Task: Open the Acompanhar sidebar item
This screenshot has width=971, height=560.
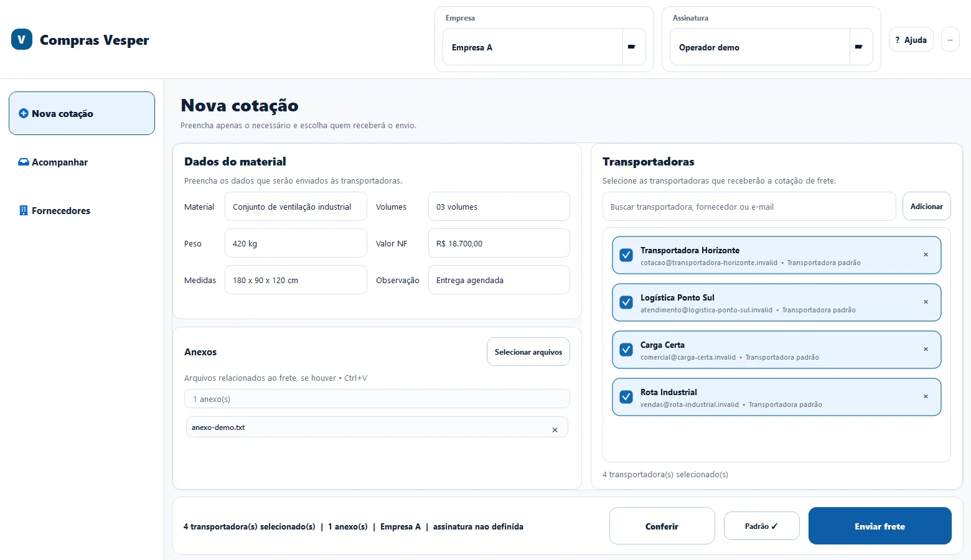Action: tap(82, 162)
